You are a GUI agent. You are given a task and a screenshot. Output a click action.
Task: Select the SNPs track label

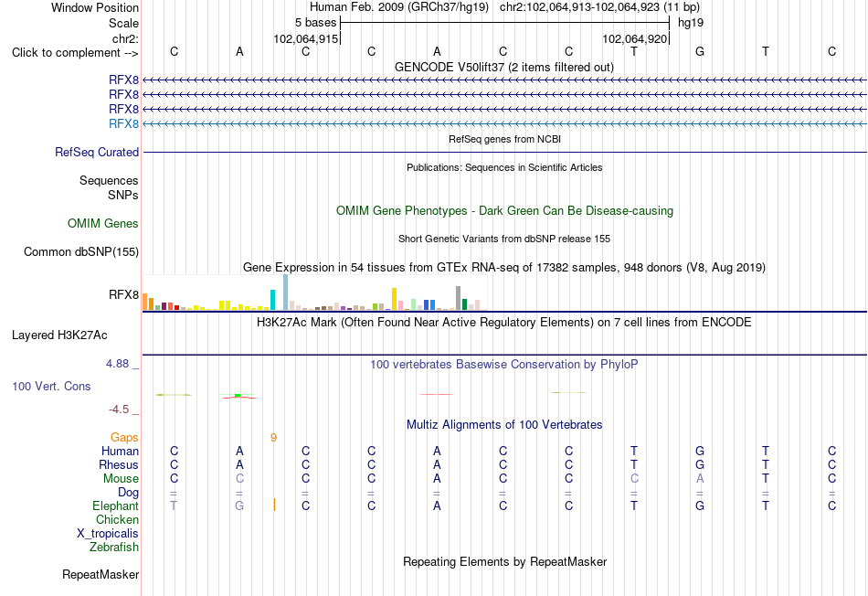(123, 195)
